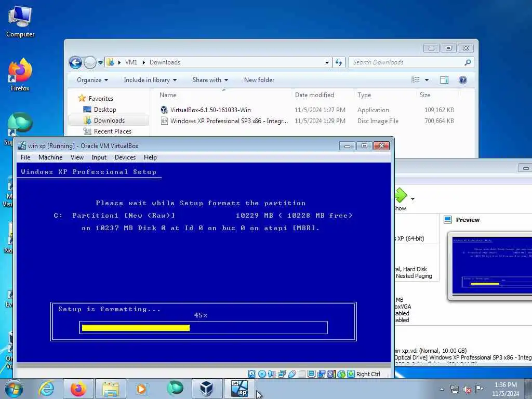532x399 pixels.
Task: Click the optical drive icon in VM status bar
Action: pyautogui.click(x=262, y=374)
